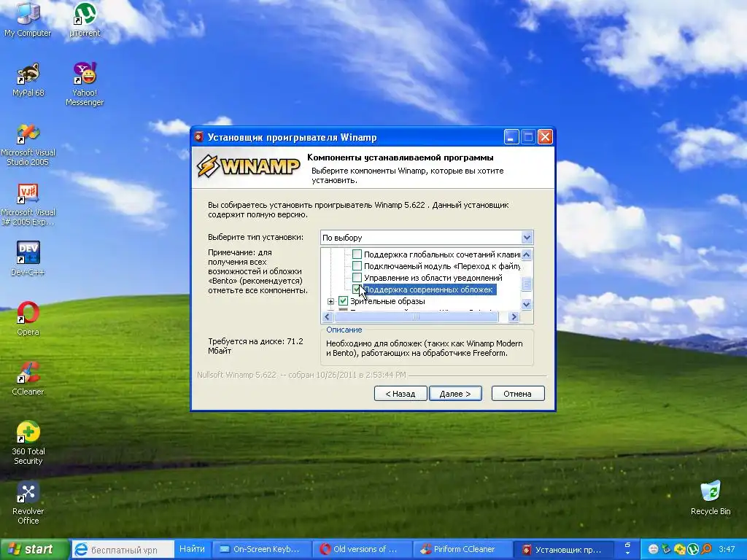Enable «Переход к файлу» plugin checkbox
Viewport: 747px width, 560px height.
357,266
